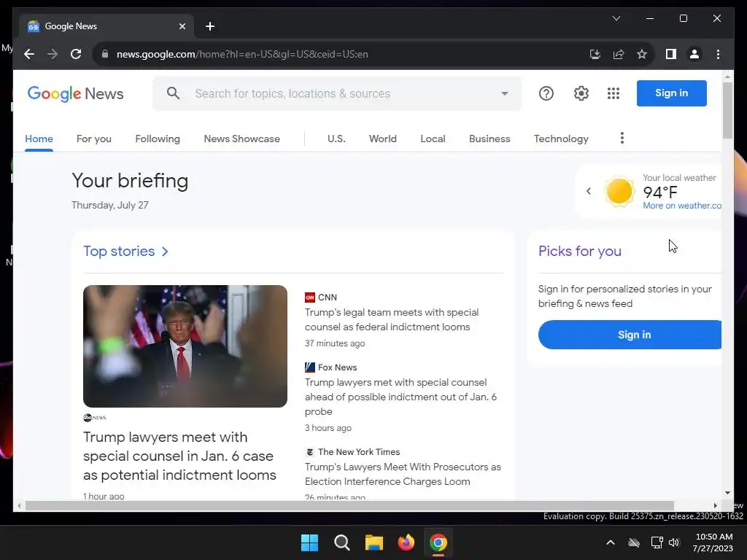The image size is (747, 560).
Task: Focus the search topics field
Action: (336, 93)
